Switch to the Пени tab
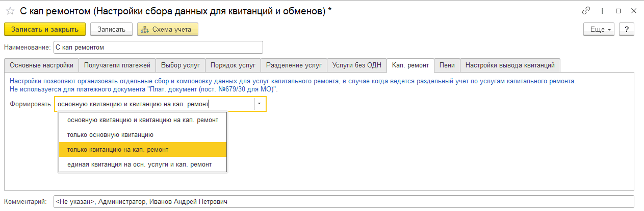This screenshot has width=644, height=211. click(447, 65)
